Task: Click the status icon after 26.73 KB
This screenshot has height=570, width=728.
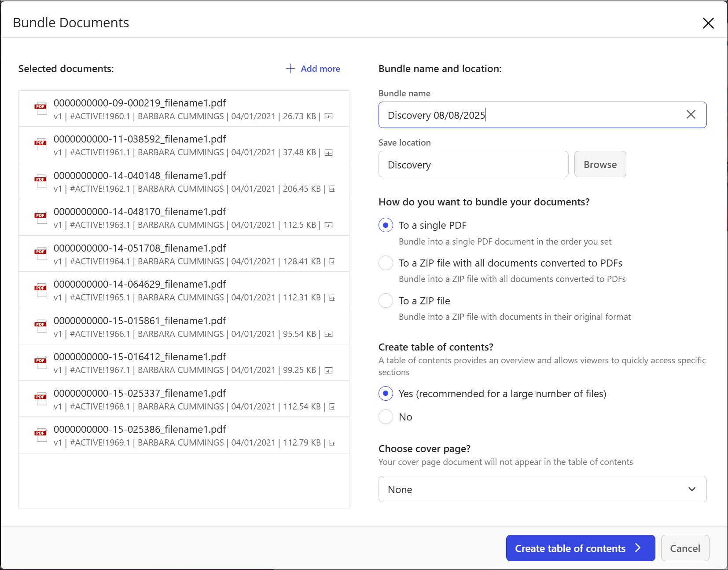Action: click(328, 117)
